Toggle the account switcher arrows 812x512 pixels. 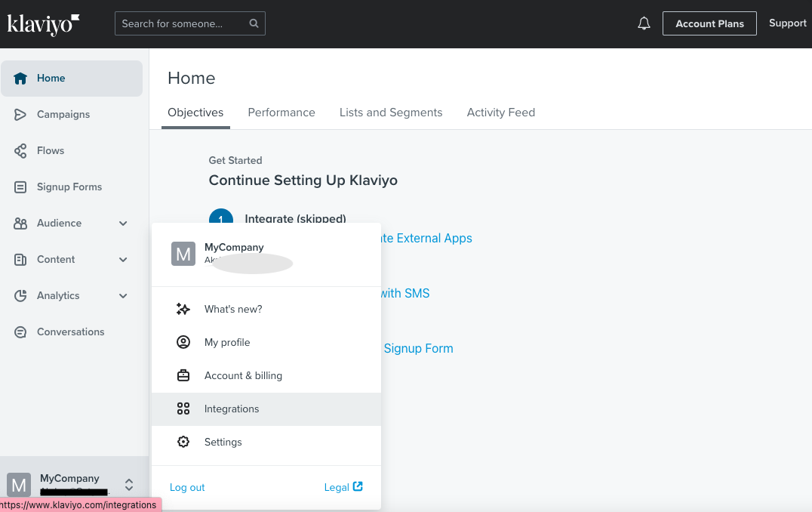[129, 485]
